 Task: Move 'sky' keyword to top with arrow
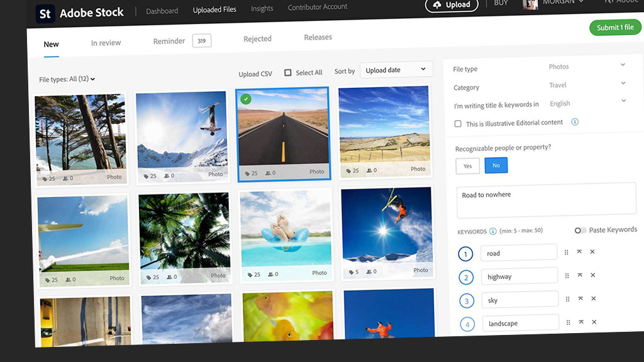(579, 299)
